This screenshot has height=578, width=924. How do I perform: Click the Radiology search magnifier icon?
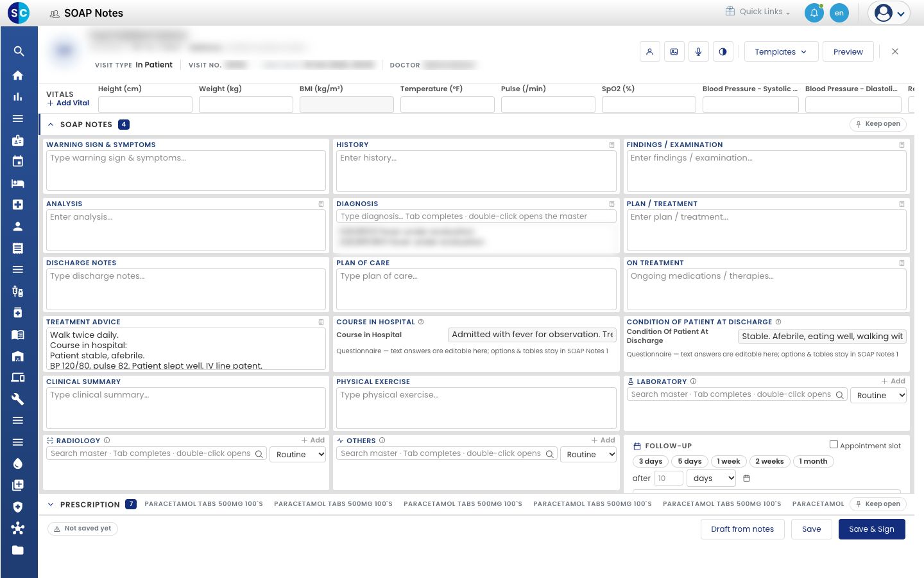pyautogui.click(x=259, y=454)
